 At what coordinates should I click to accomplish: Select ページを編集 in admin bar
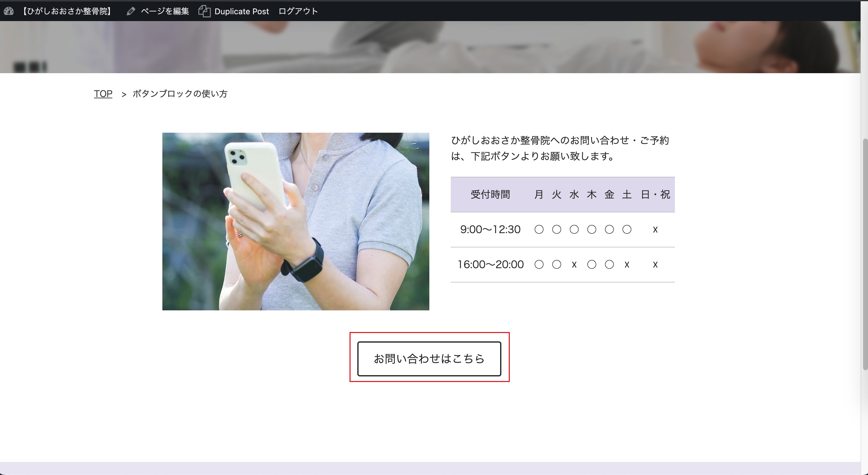click(x=165, y=11)
